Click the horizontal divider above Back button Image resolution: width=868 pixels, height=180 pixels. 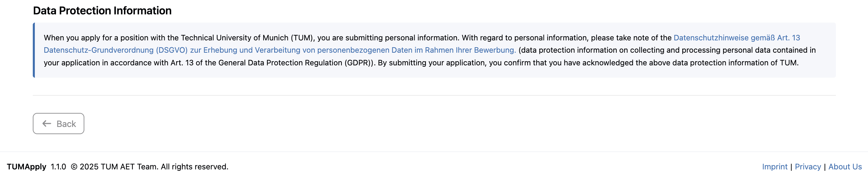pyautogui.click(x=434, y=95)
